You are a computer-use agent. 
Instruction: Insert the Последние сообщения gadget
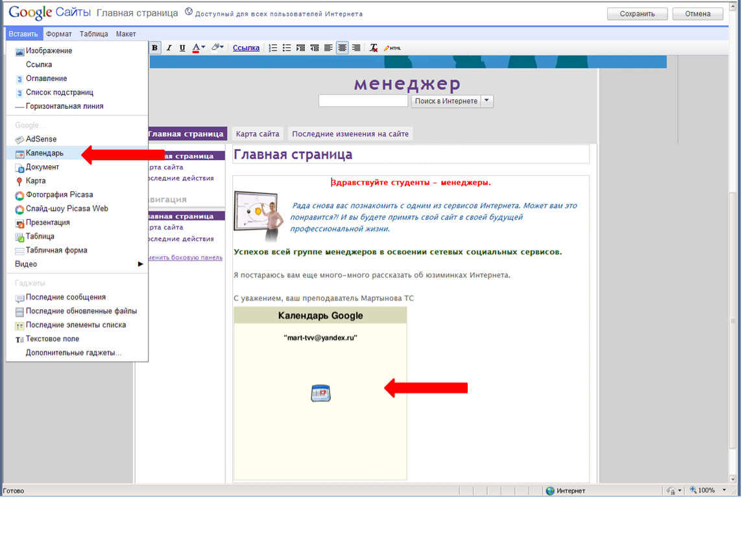(77, 297)
